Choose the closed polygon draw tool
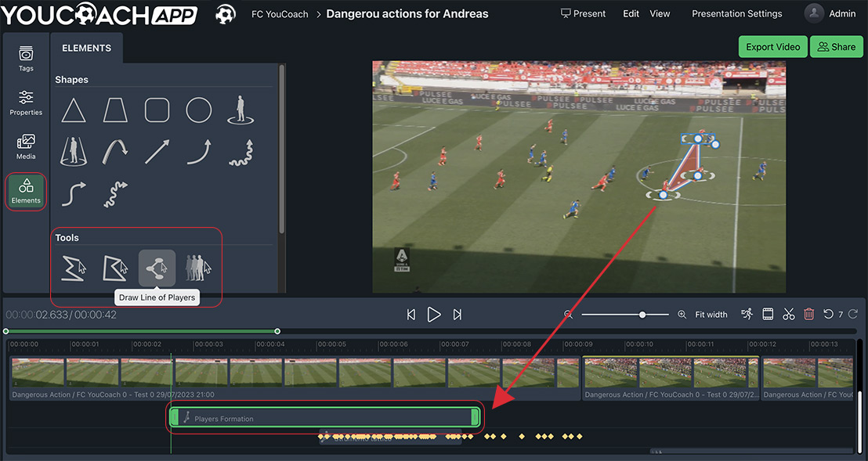The height and width of the screenshot is (461, 868). pos(115,268)
